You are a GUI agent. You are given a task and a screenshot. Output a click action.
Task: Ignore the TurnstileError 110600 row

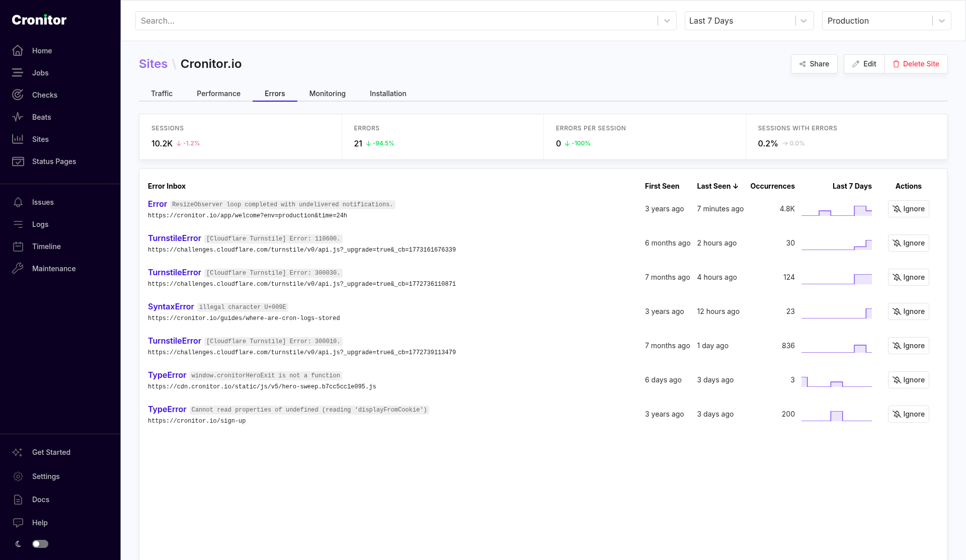coord(908,243)
